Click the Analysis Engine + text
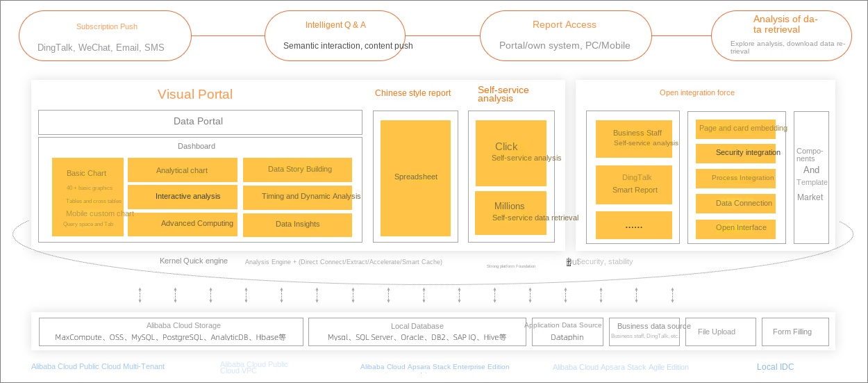The image size is (868, 383). point(344,262)
